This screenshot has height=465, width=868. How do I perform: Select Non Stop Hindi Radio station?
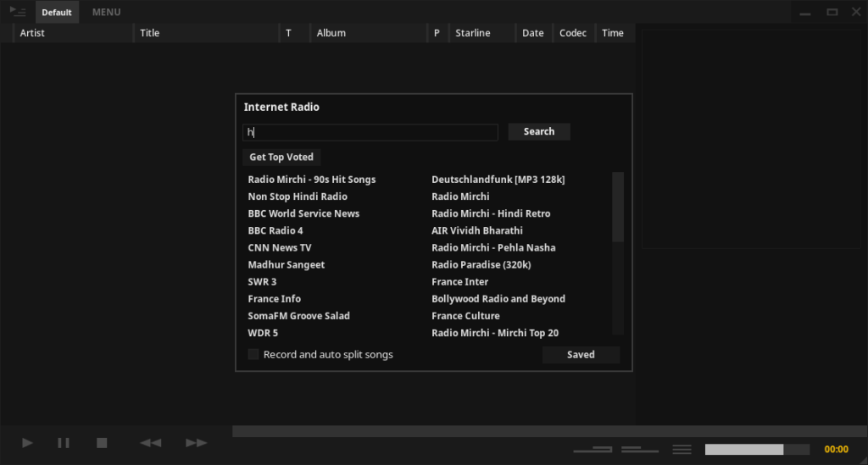click(x=298, y=197)
